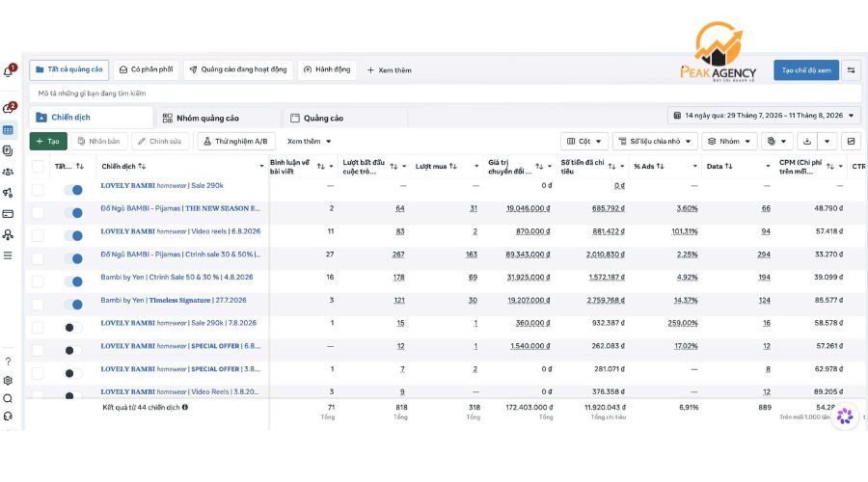Open the Số liệu chia nhỏ breakdown dropdown
The height and width of the screenshot is (482, 868).
(655, 141)
